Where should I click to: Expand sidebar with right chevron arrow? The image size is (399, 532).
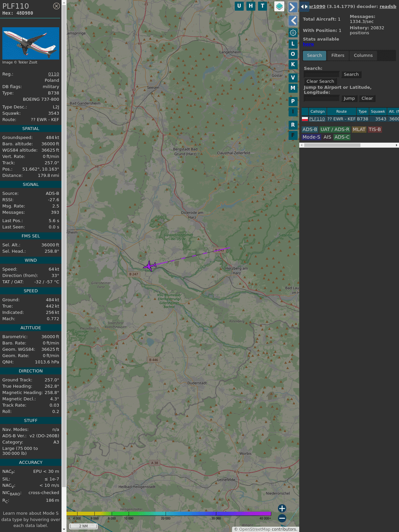click(292, 7)
